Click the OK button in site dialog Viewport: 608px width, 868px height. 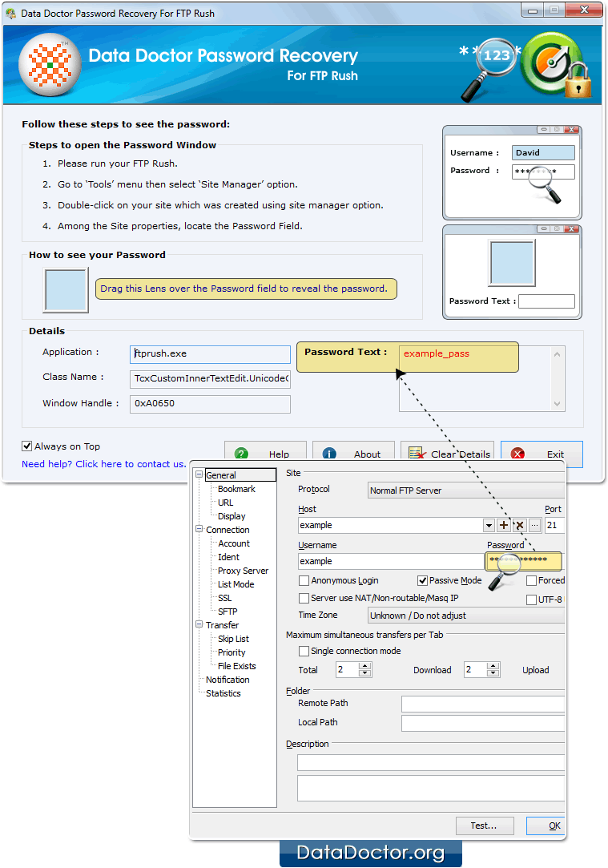546,826
